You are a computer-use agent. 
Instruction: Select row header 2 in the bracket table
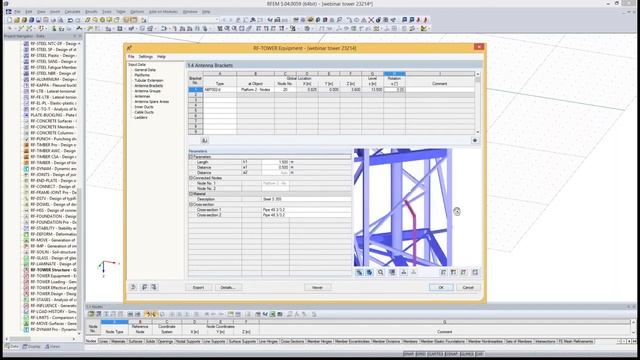coord(196,95)
